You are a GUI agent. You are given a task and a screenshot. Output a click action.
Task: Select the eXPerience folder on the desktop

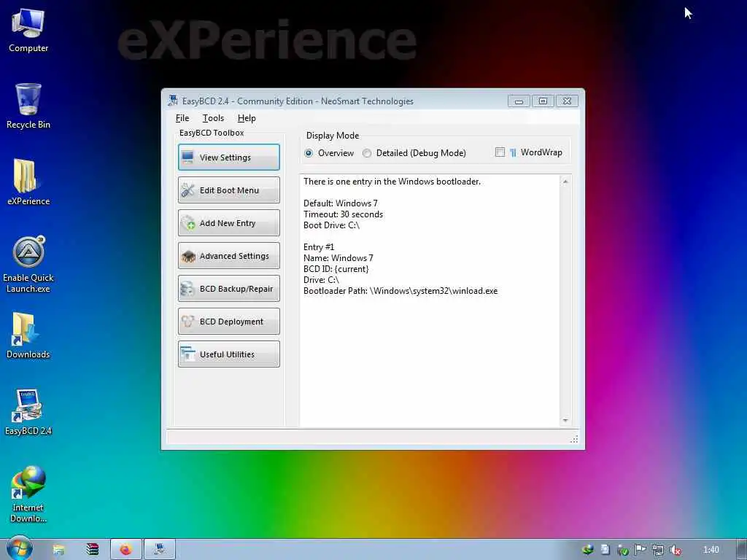coord(28,182)
